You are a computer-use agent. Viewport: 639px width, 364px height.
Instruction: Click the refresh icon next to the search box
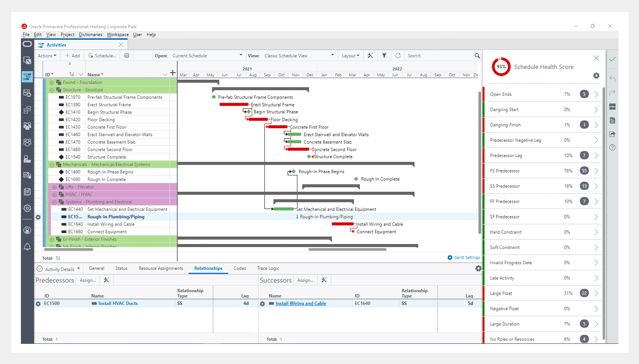(x=398, y=56)
